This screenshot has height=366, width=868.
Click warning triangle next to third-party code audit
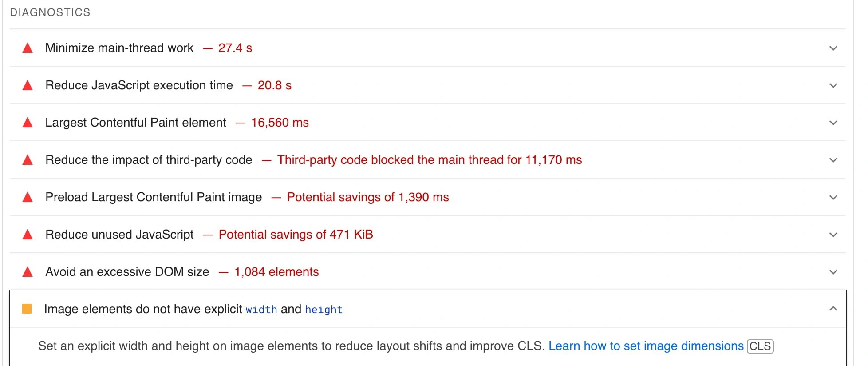pyautogui.click(x=28, y=160)
